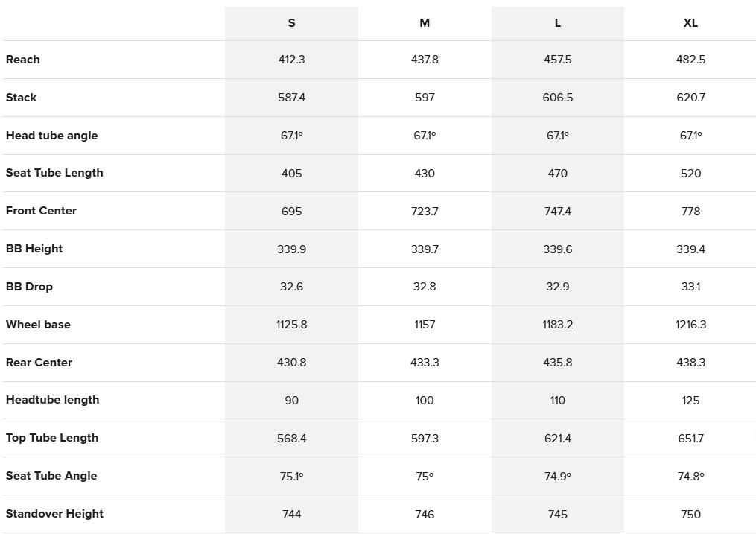
Task: Select the M size column header
Action: (x=425, y=23)
